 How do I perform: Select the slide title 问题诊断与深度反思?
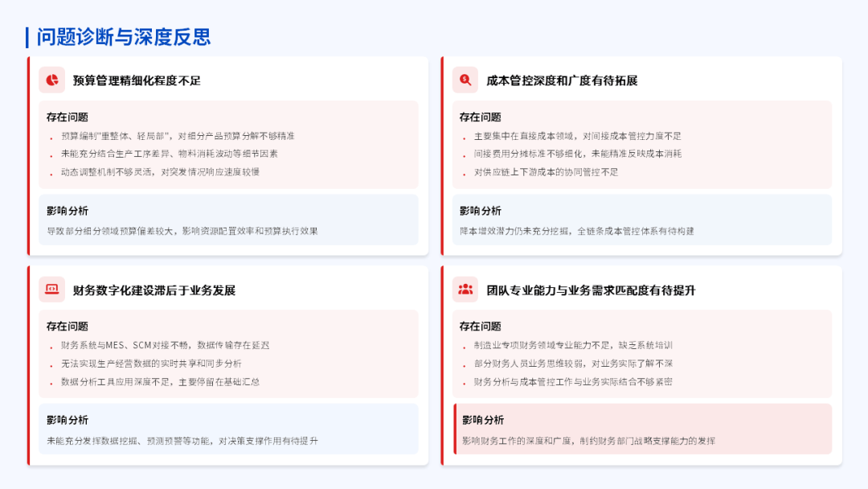(124, 37)
